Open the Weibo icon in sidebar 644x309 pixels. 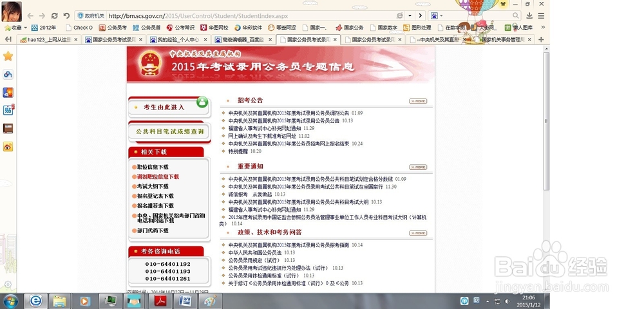8,147
